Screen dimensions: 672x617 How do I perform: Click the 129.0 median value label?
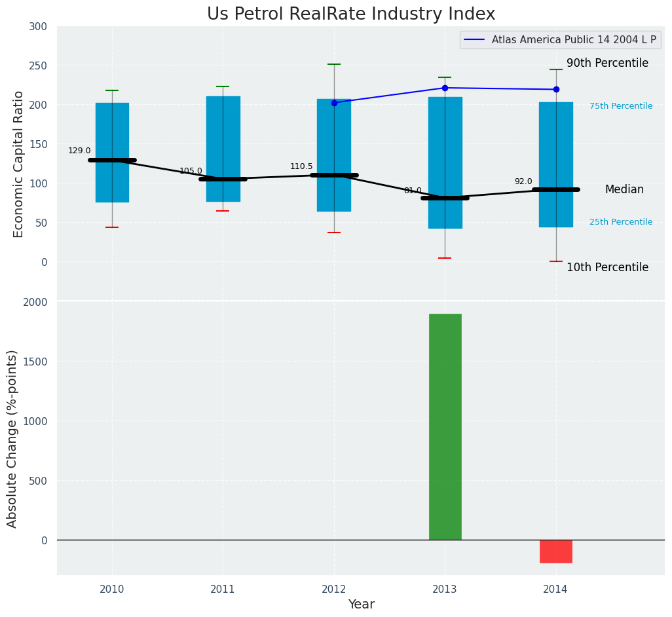(79, 151)
